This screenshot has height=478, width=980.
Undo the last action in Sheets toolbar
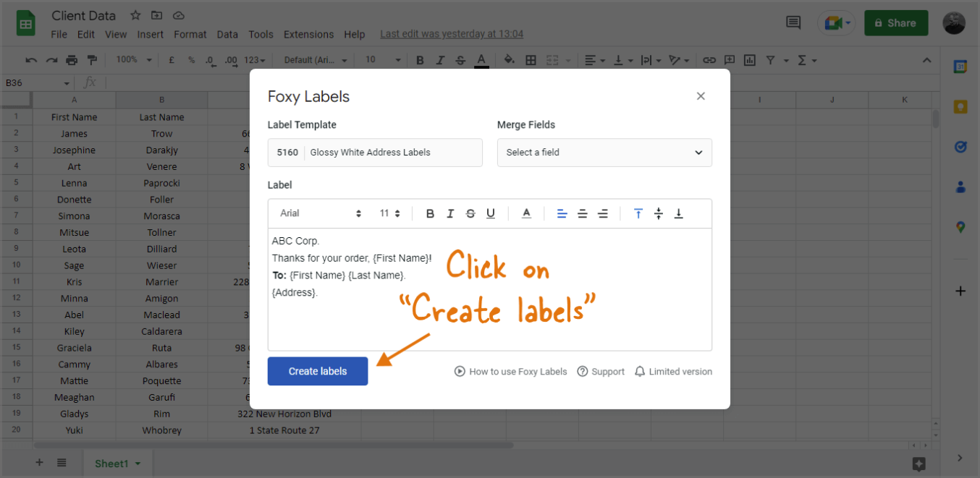pyautogui.click(x=31, y=60)
